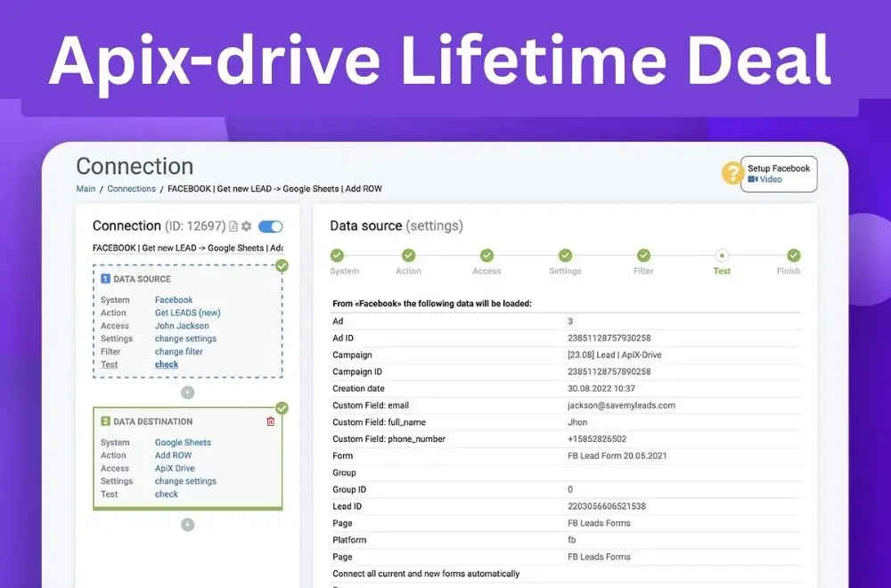This screenshot has width=891, height=588.
Task: Click the green checkmark badge on Data Source
Action: 284,264
